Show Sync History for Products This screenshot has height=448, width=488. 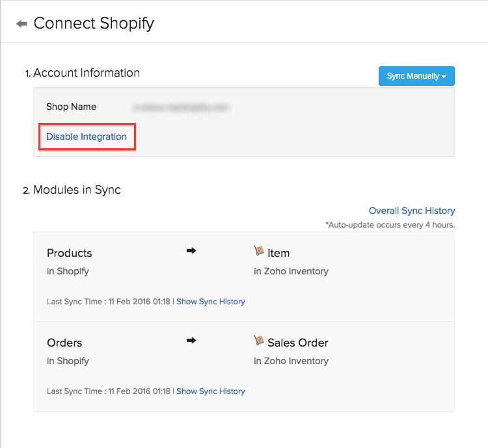pyautogui.click(x=211, y=302)
